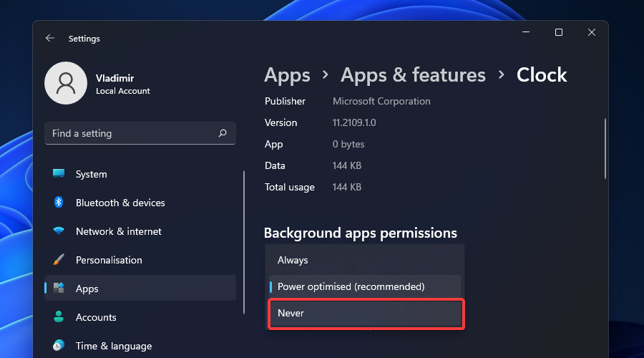Screen dimensions: 644x358
Task: Click the sidebar navigation scrollbar
Action: tap(244, 243)
